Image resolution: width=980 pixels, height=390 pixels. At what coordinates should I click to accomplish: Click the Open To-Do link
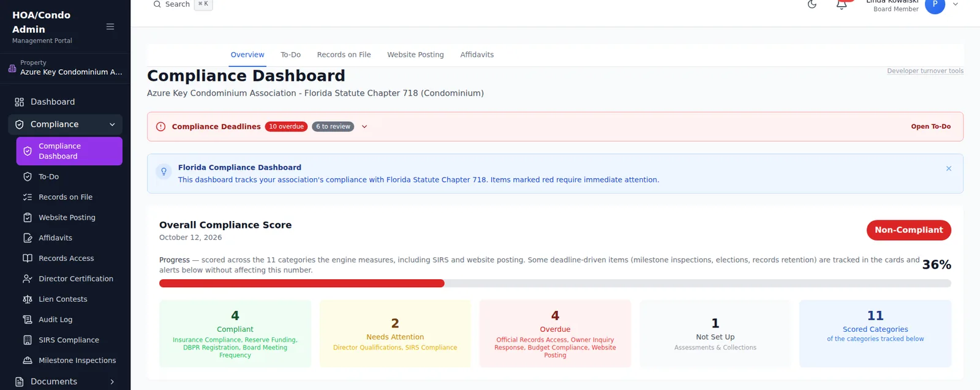pos(930,127)
